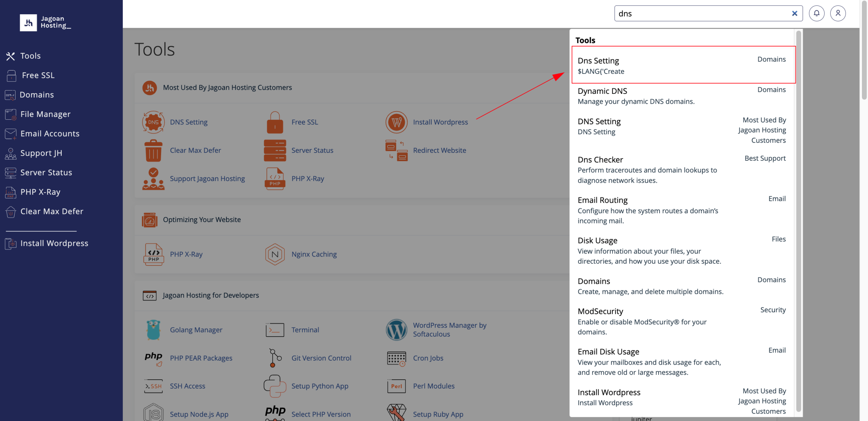Open the user account icon
Viewport: 868px width, 421px height.
click(838, 14)
